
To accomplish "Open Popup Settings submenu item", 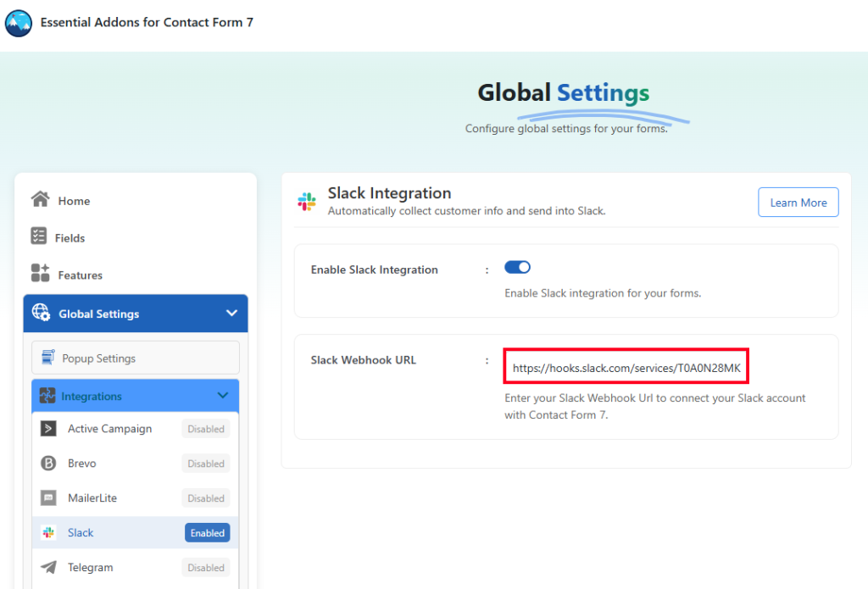I will point(136,358).
